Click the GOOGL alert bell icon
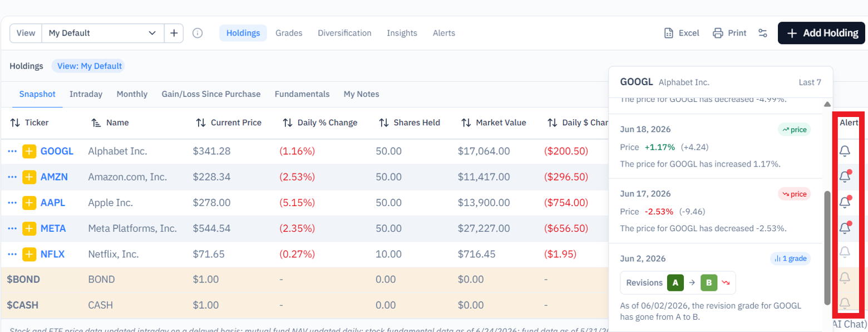Image resolution: width=868 pixels, height=332 pixels. click(x=845, y=151)
